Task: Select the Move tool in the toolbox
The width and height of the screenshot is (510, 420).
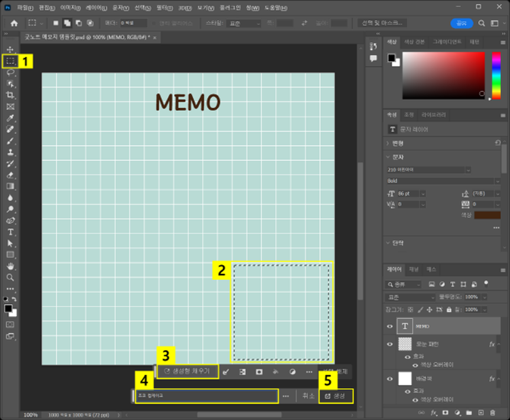Action: tap(10, 50)
